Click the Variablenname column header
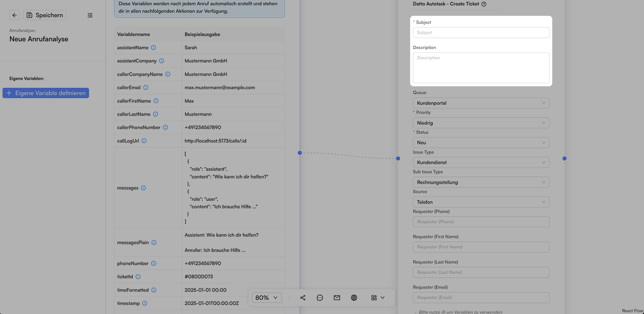This screenshot has width=644, height=314. [134, 34]
